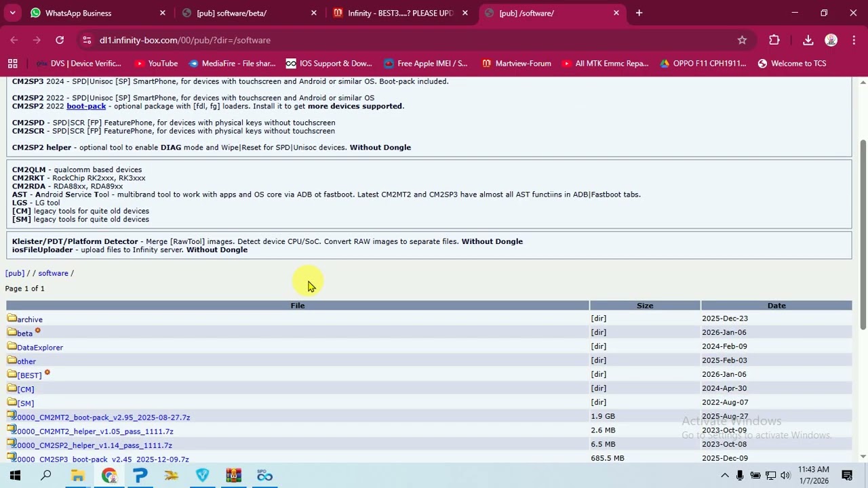Show hidden system tray icons

[x=724, y=476]
